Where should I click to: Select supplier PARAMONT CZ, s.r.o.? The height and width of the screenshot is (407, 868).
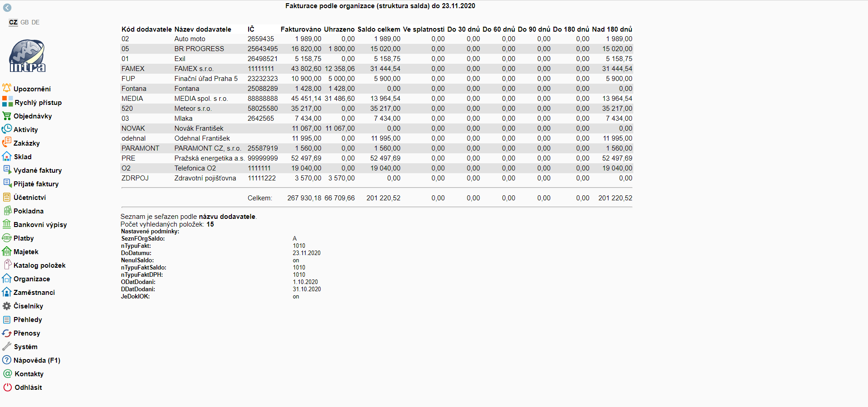pyautogui.click(x=208, y=148)
